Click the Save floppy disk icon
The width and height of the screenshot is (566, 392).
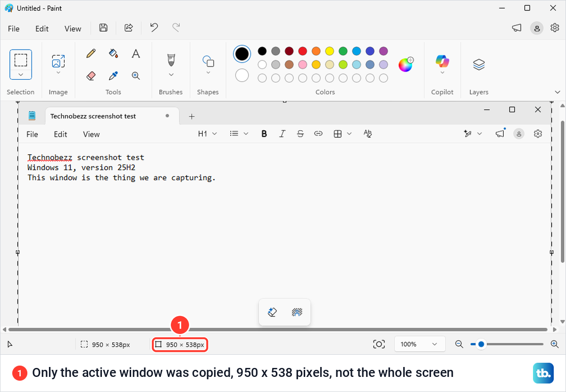pyautogui.click(x=103, y=28)
